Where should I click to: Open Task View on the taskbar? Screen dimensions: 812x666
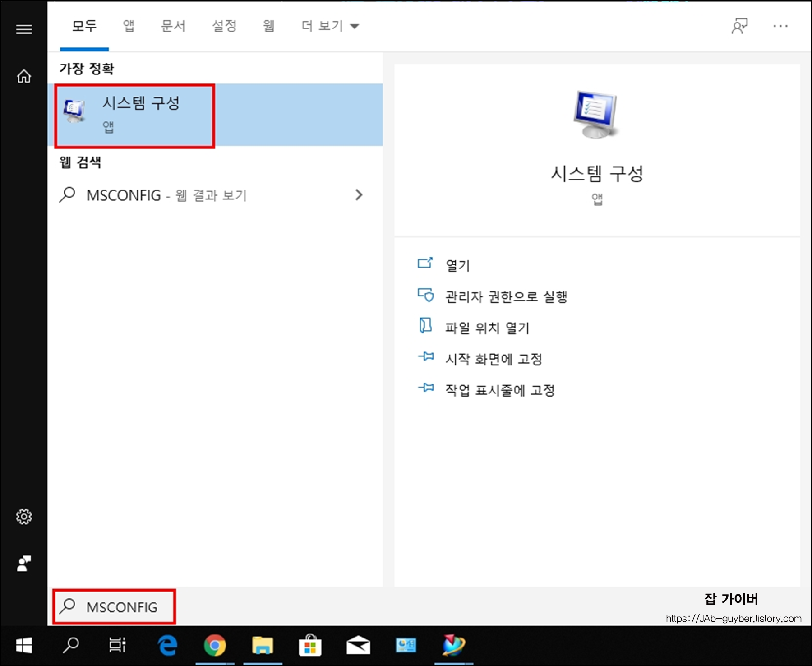click(117, 645)
